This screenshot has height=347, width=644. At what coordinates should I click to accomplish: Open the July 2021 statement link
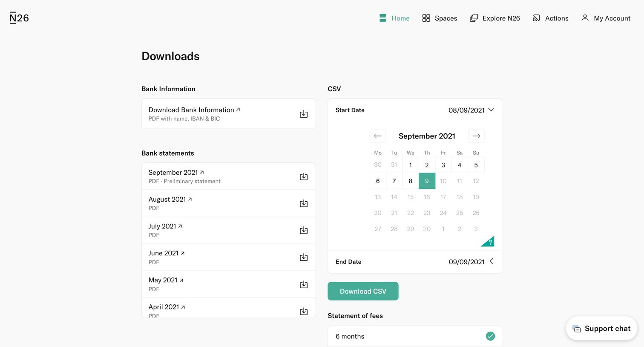click(x=165, y=226)
